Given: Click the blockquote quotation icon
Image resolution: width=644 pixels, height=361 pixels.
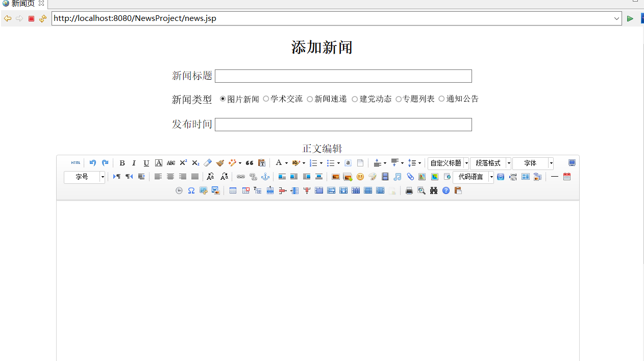Looking at the screenshot, I should [250, 163].
